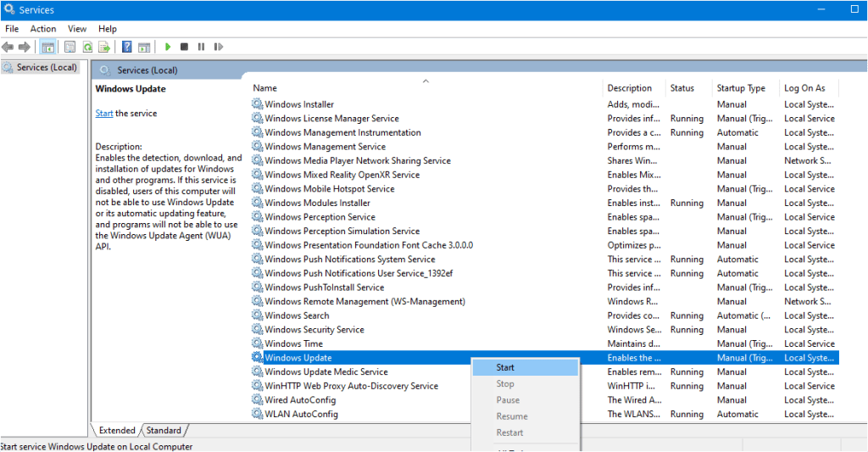Viewport: 868px width, 452px height.
Task: Select the Windows Search service row
Action: click(545, 315)
